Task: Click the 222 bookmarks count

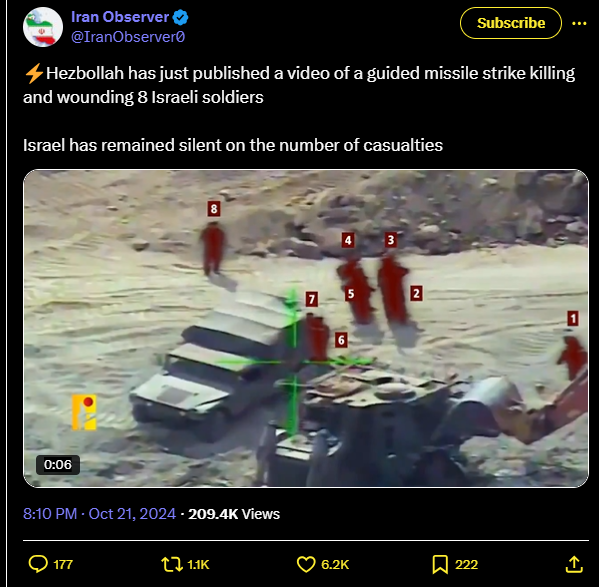Action: pos(466,564)
